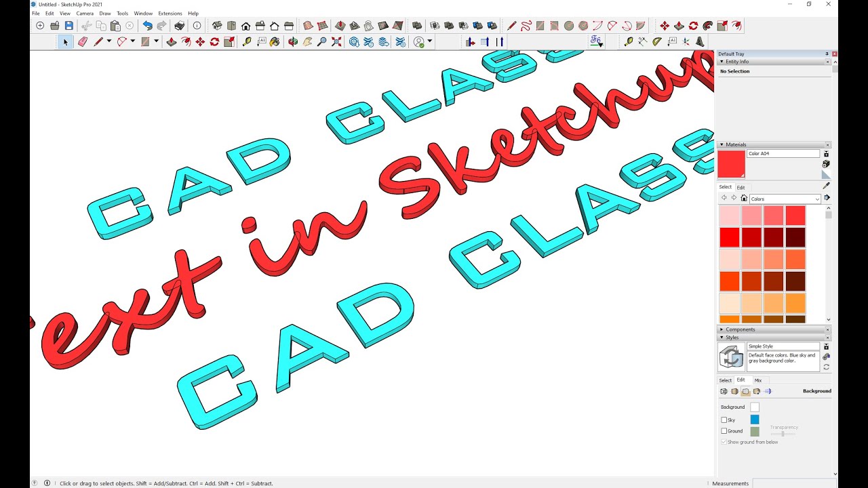Open the user account dropdown arrow
The height and width of the screenshot is (488, 868).
point(429,41)
